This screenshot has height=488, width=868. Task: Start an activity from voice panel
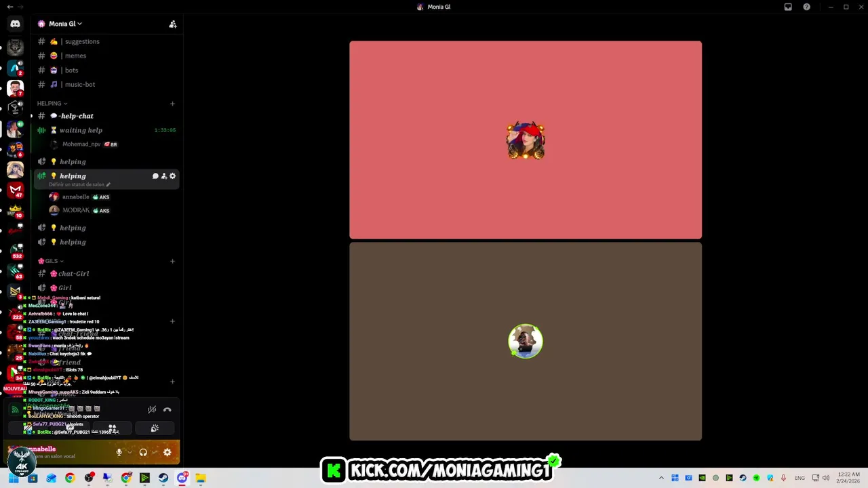point(113,428)
